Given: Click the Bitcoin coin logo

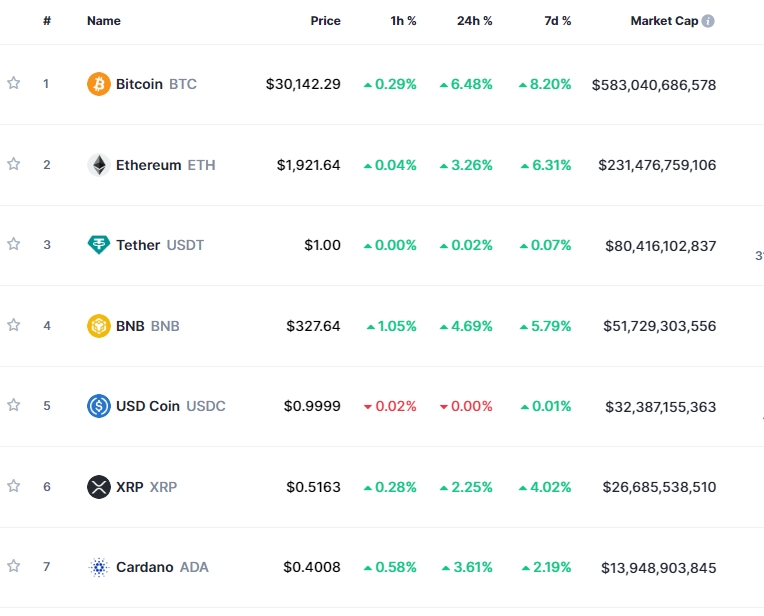Looking at the screenshot, I should point(98,84).
